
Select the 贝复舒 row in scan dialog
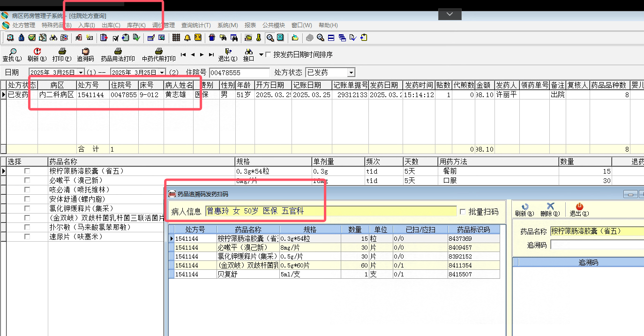point(334,274)
